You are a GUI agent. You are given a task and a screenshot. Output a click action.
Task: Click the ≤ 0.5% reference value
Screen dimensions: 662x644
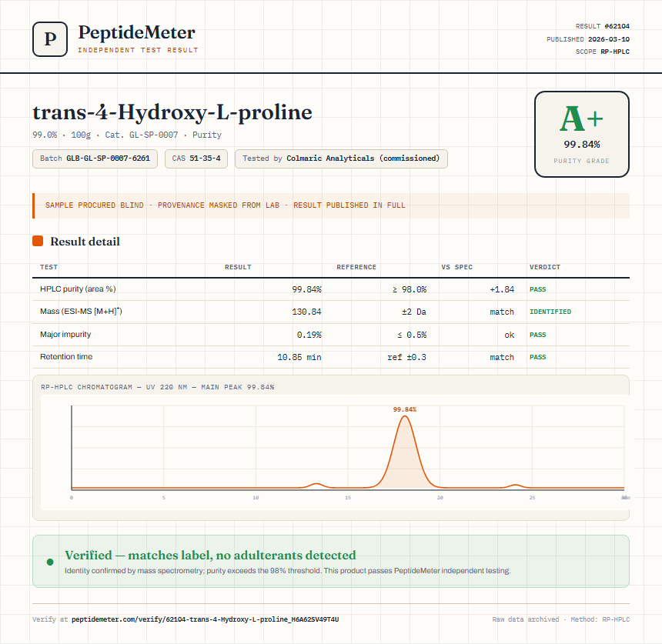click(x=412, y=335)
